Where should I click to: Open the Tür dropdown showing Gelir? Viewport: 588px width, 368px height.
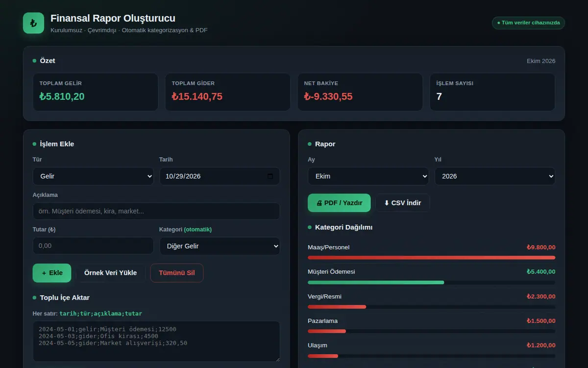(x=93, y=176)
